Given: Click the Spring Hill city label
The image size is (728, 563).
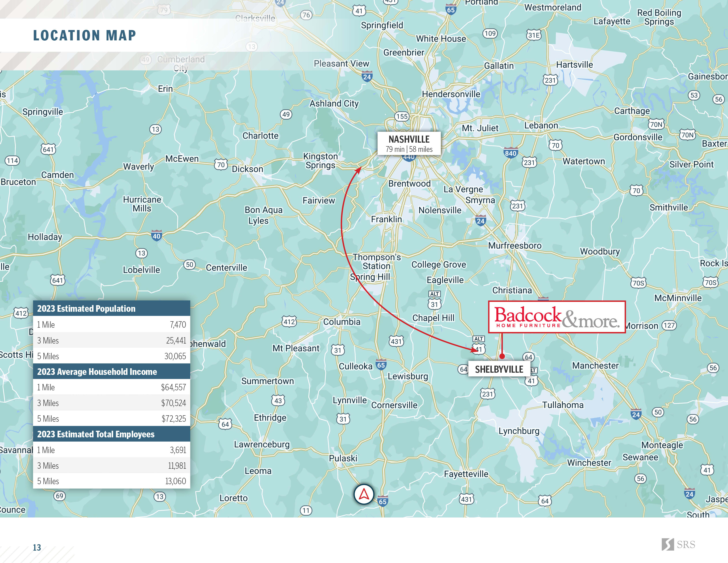Looking at the screenshot, I should [x=370, y=277].
